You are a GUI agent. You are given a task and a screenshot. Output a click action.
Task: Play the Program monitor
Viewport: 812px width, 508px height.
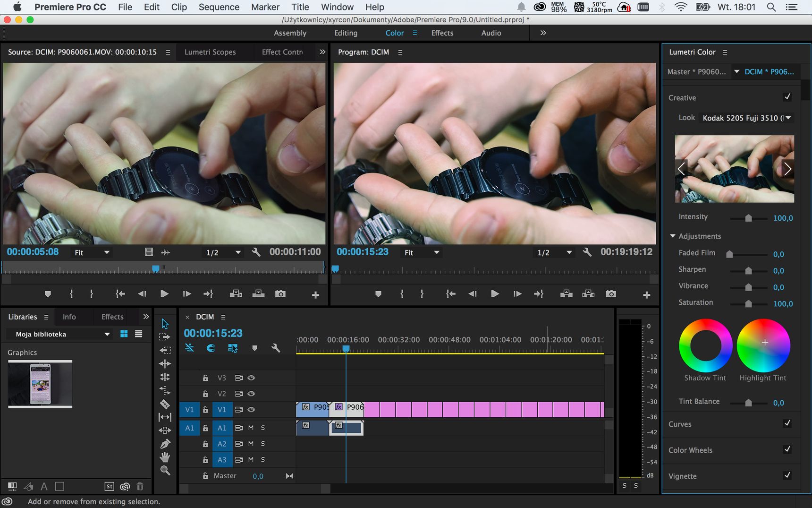tap(495, 294)
